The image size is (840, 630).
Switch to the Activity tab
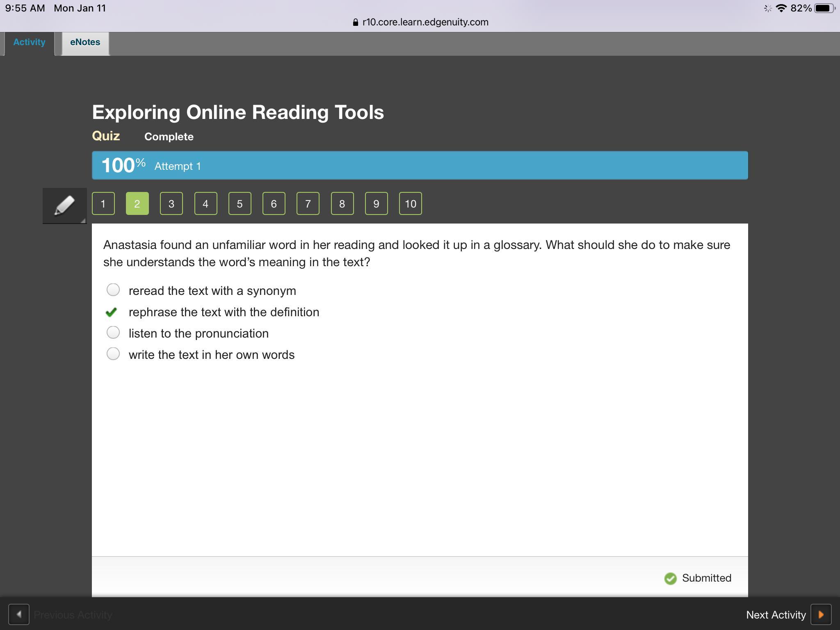click(29, 43)
